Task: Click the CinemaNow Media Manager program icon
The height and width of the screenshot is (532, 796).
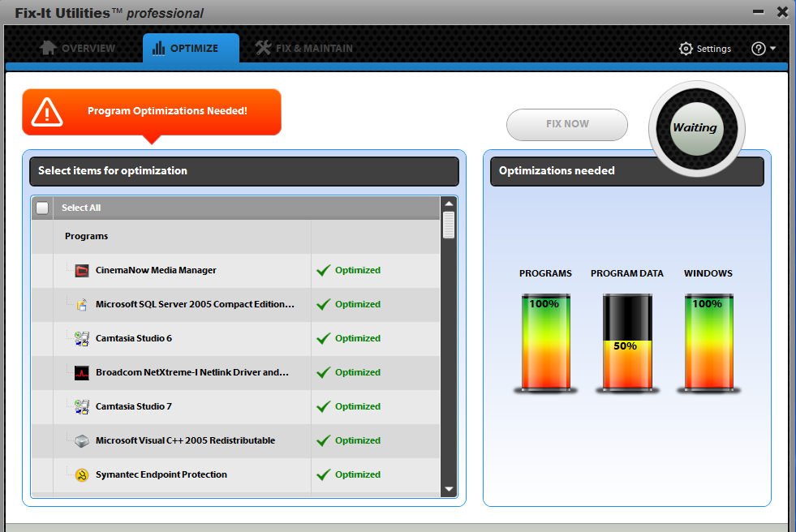Action: click(x=82, y=270)
